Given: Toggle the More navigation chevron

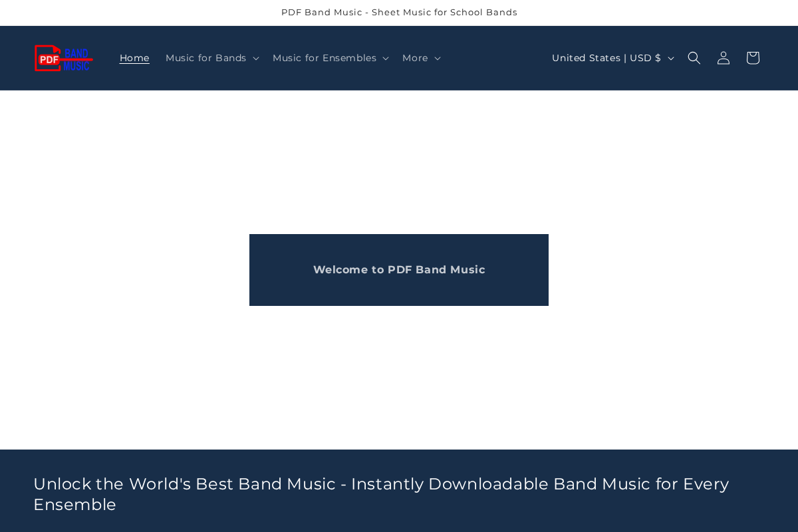Looking at the screenshot, I should pyautogui.click(x=437, y=58).
